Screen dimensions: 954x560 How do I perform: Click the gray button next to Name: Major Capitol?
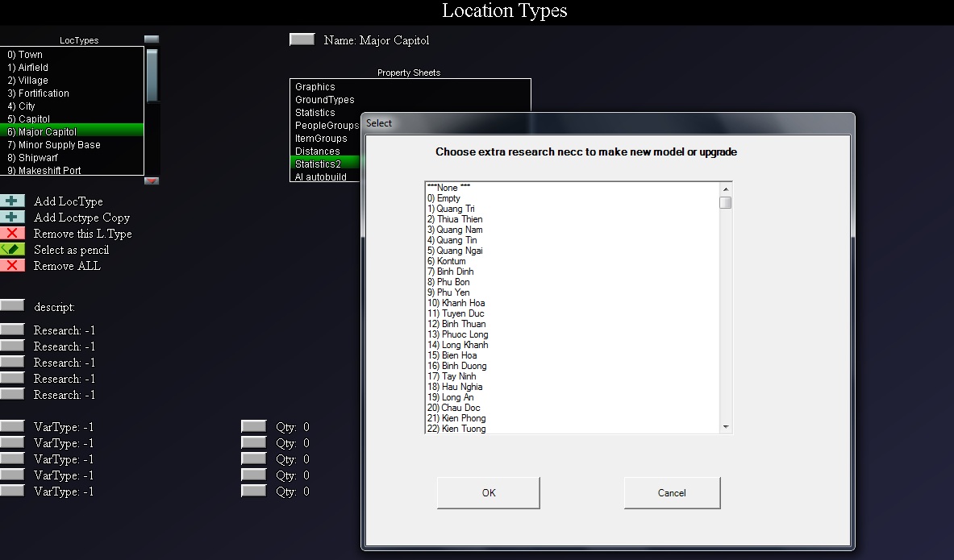302,39
